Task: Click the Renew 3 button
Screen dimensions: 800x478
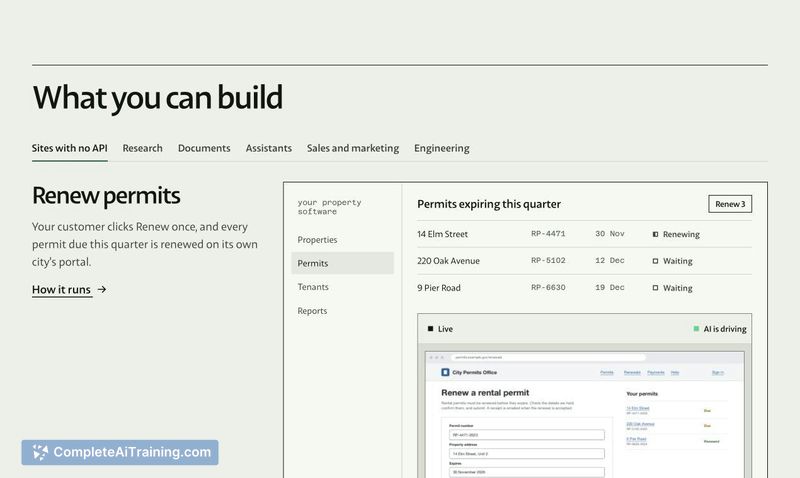Action: pyautogui.click(x=730, y=204)
